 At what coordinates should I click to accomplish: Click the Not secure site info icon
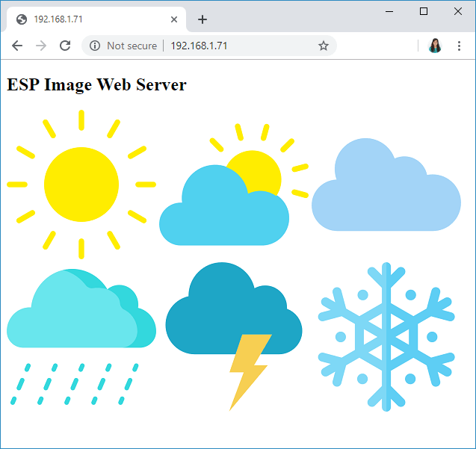[x=95, y=46]
